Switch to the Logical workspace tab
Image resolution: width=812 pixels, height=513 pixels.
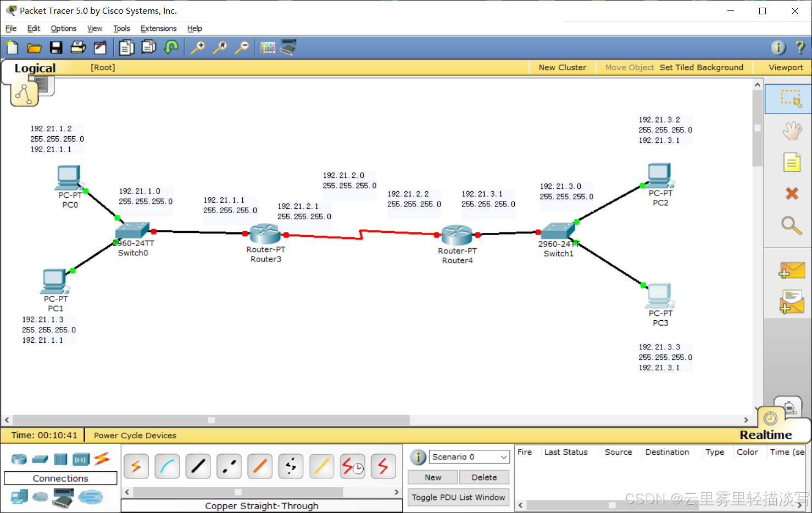coord(35,68)
